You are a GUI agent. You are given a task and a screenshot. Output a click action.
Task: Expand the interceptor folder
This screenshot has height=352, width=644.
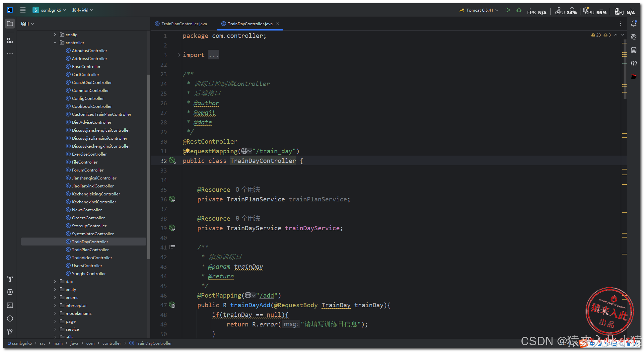point(55,305)
